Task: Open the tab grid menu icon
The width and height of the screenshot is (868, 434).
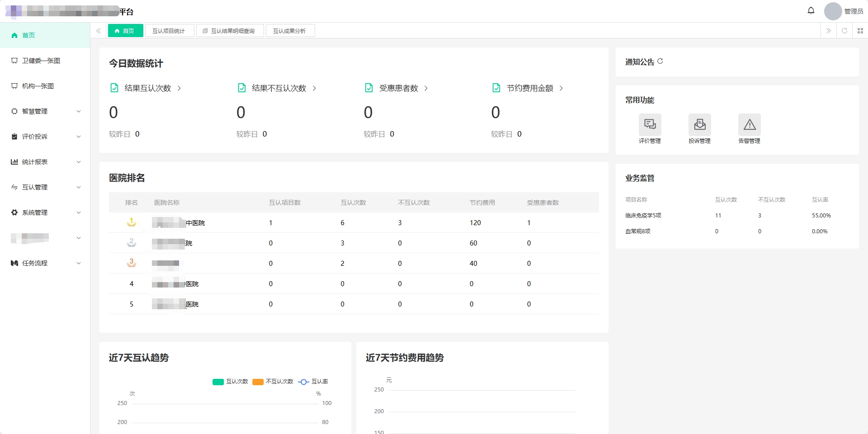Action: [860, 31]
